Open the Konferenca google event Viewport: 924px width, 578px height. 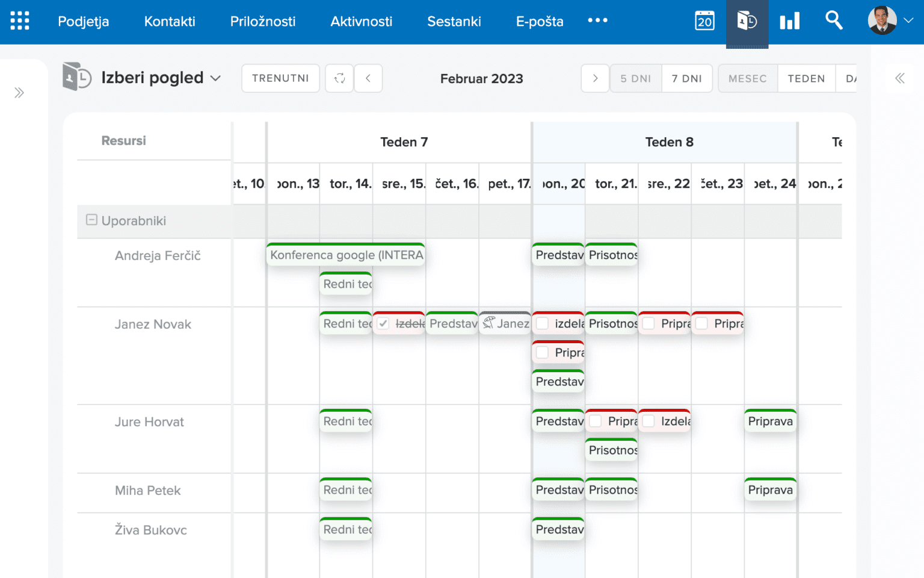coord(346,255)
